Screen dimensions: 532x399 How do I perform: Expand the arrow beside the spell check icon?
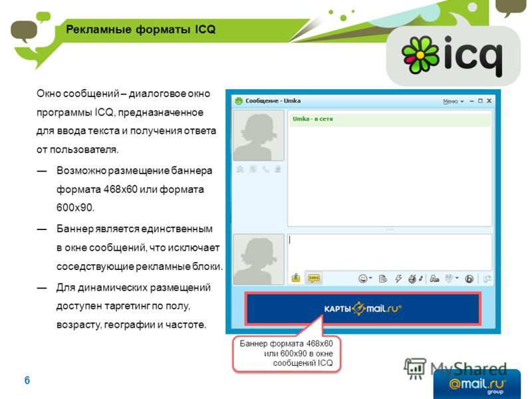(457, 278)
